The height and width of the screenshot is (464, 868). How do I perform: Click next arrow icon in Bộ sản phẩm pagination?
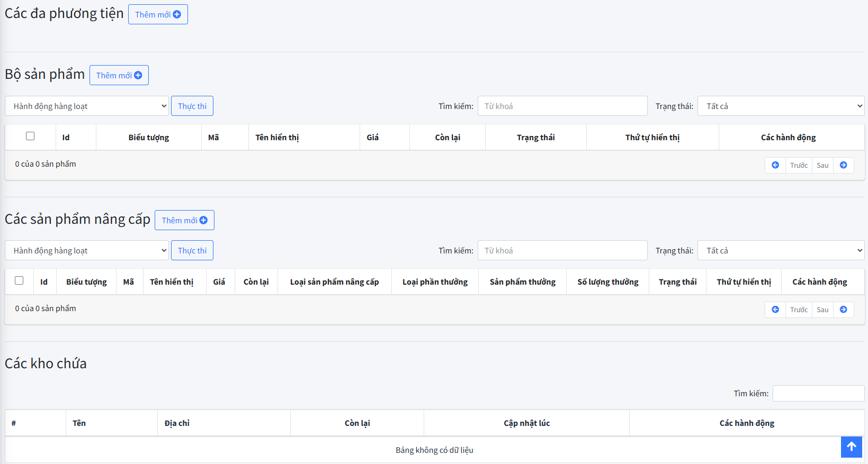(x=843, y=165)
